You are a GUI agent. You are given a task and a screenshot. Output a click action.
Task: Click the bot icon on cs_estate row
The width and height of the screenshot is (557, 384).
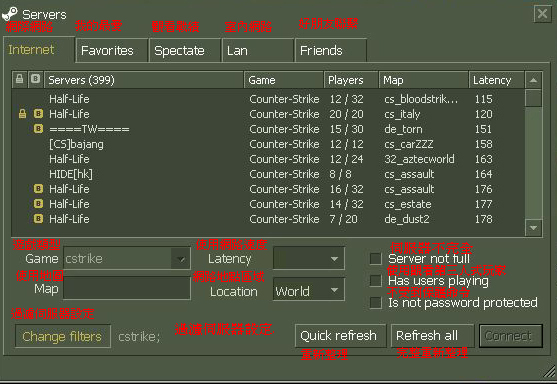click(38, 204)
